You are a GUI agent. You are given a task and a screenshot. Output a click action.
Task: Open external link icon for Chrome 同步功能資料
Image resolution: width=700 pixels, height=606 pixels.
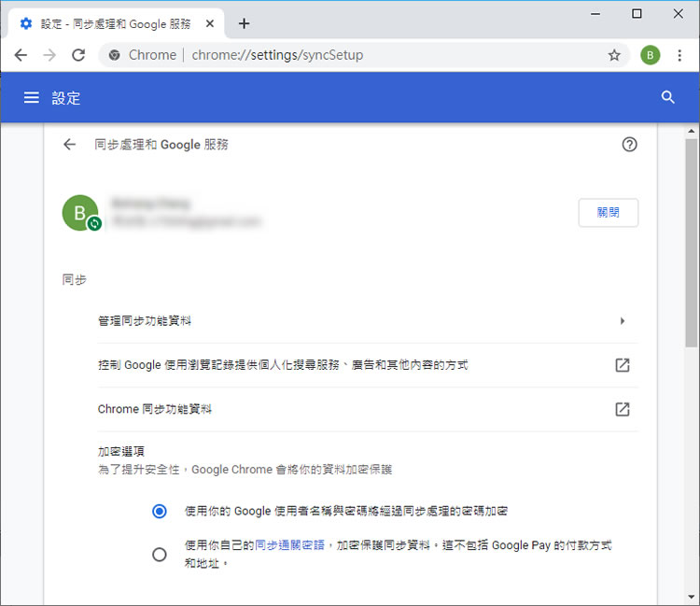point(623,409)
